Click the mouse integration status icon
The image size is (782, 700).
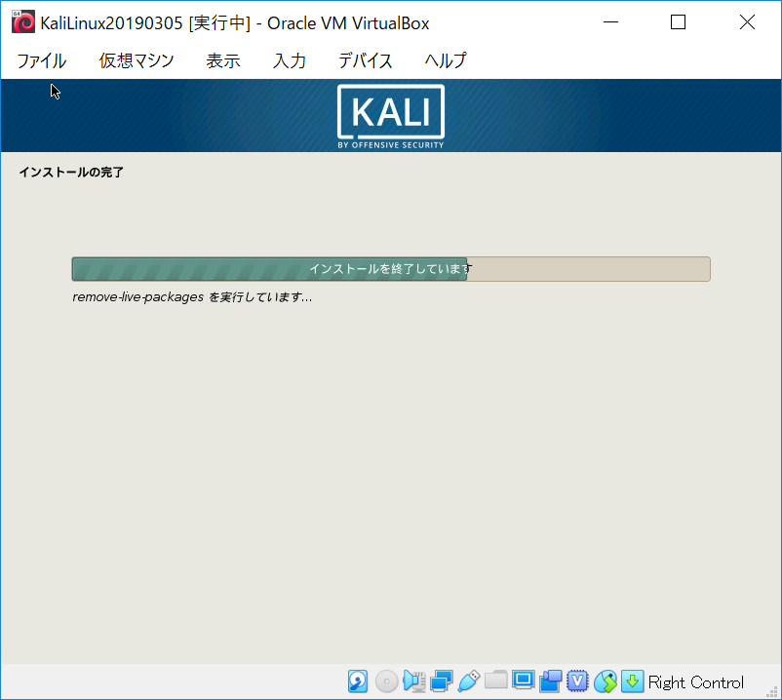605,681
